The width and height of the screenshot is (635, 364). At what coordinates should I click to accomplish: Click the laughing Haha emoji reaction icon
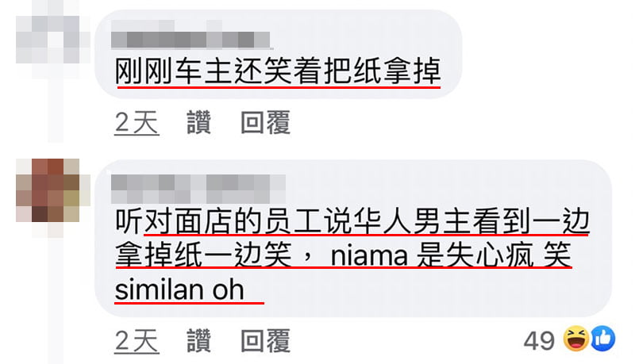(576, 339)
